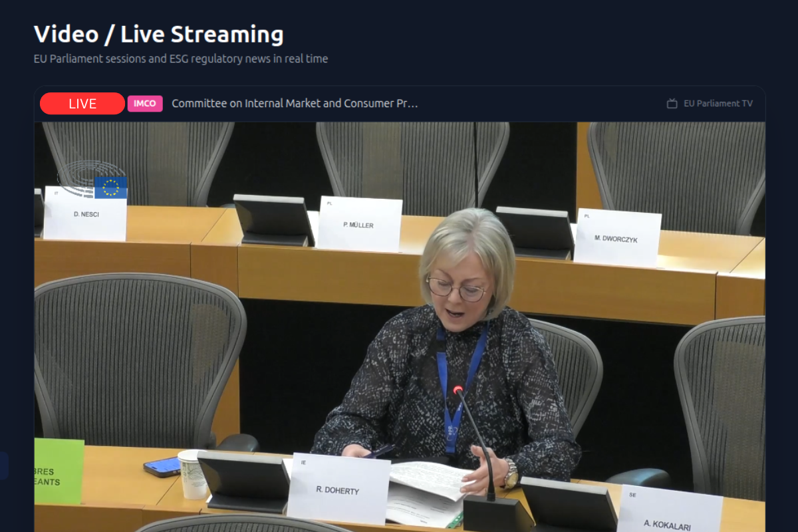Click the P. MÜLLER name plate
This screenshot has width=798, height=532.
click(359, 224)
